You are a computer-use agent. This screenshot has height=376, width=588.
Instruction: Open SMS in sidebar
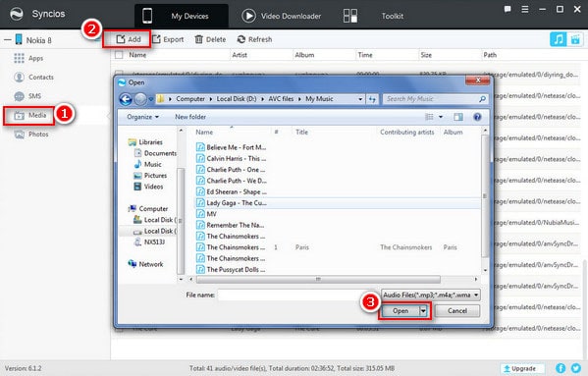coord(27,96)
